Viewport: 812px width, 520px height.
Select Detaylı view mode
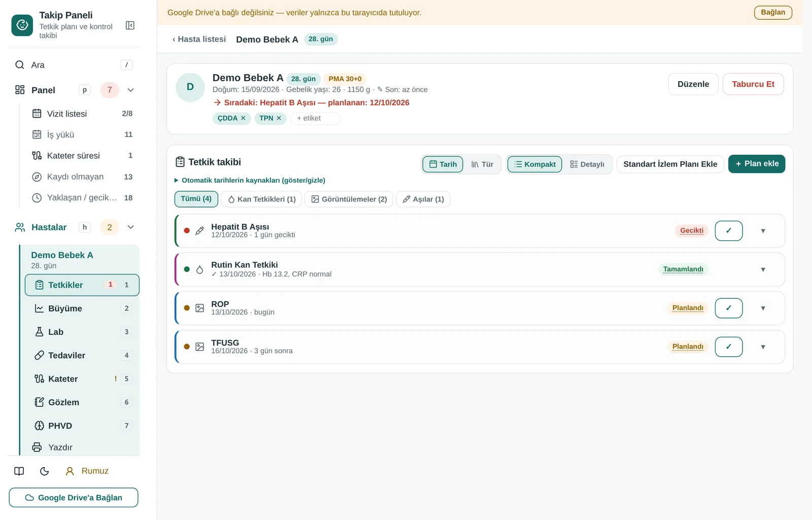(x=587, y=164)
